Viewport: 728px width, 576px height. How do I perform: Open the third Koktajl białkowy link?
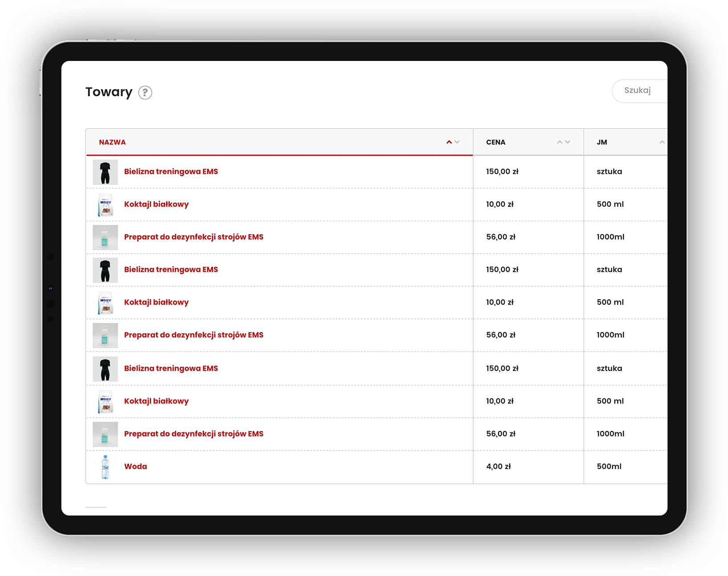pyautogui.click(x=156, y=401)
